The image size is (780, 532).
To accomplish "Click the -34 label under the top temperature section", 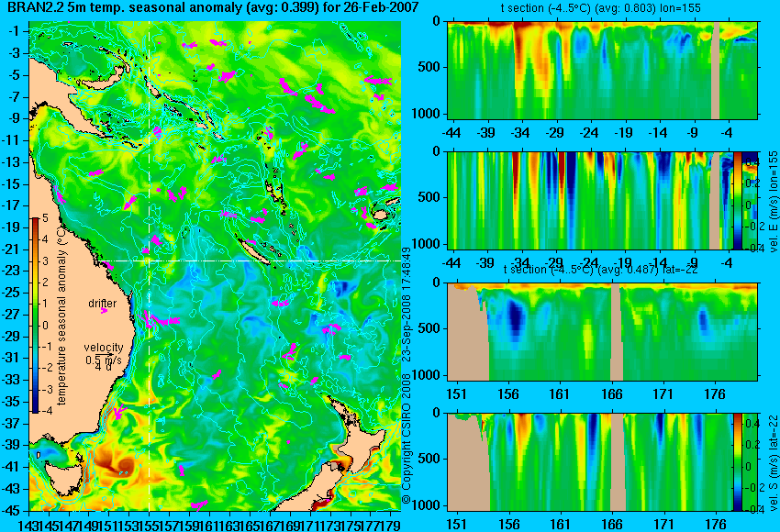I will click(x=520, y=133).
